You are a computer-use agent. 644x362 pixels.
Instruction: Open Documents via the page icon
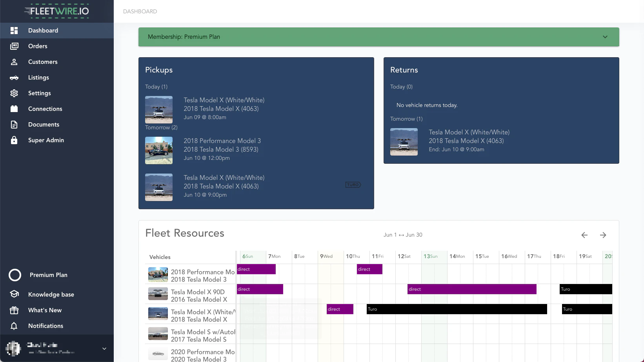(14, 124)
